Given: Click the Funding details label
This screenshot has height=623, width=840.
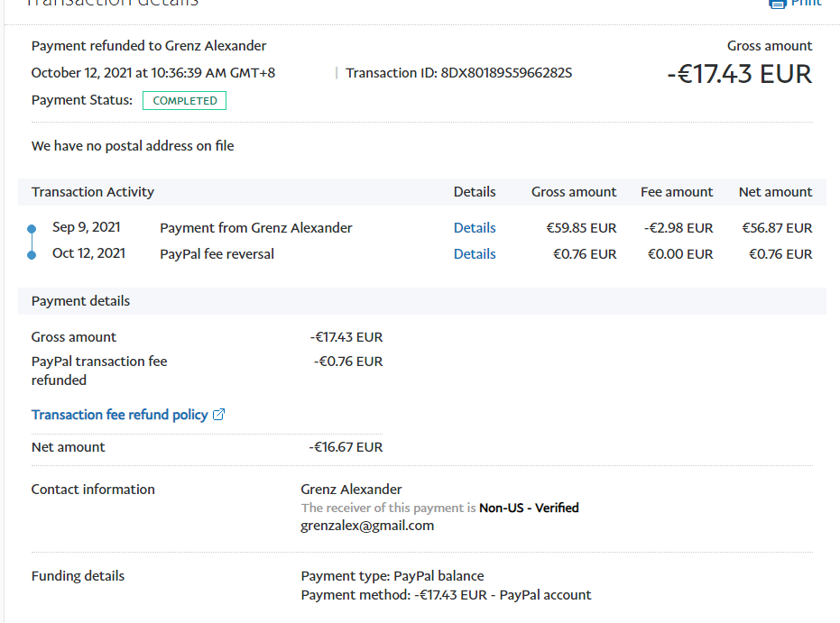Looking at the screenshot, I should [x=78, y=576].
